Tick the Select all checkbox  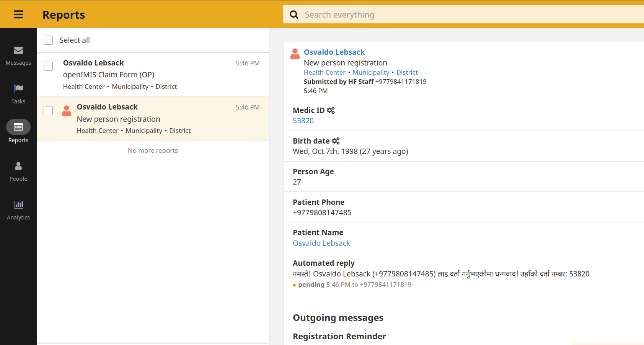pyautogui.click(x=48, y=40)
